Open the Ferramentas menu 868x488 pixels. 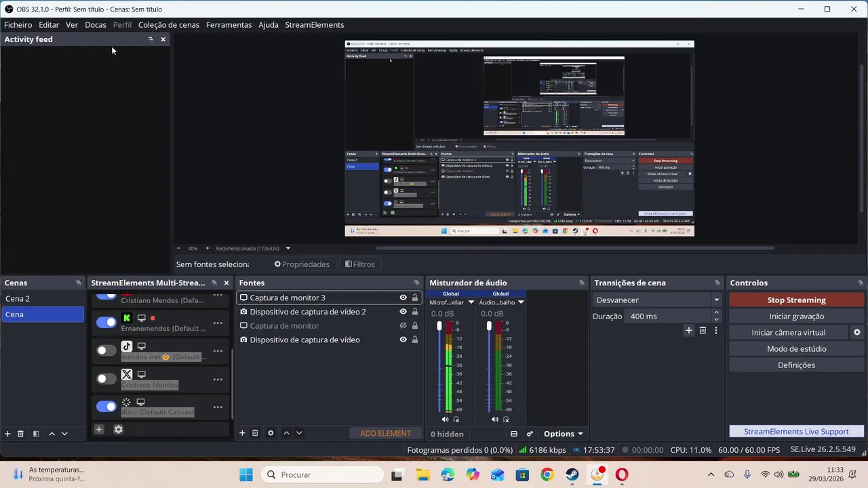tap(229, 24)
